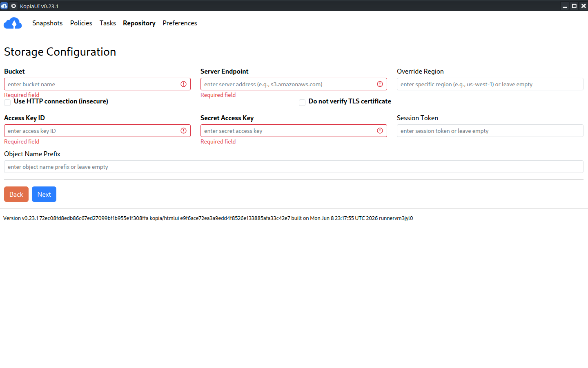The image size is (588, 368).
Task: Click the error icon in Access Key ID field
Action: (183, 131)
